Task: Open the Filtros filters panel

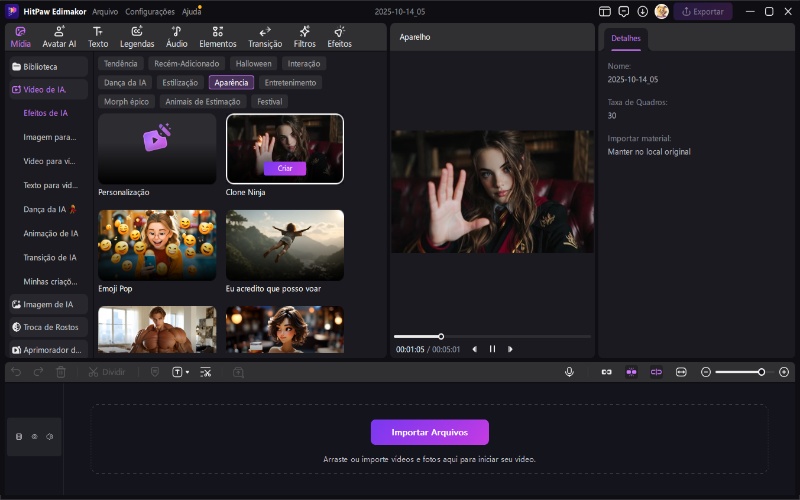Action: [305, 37]
